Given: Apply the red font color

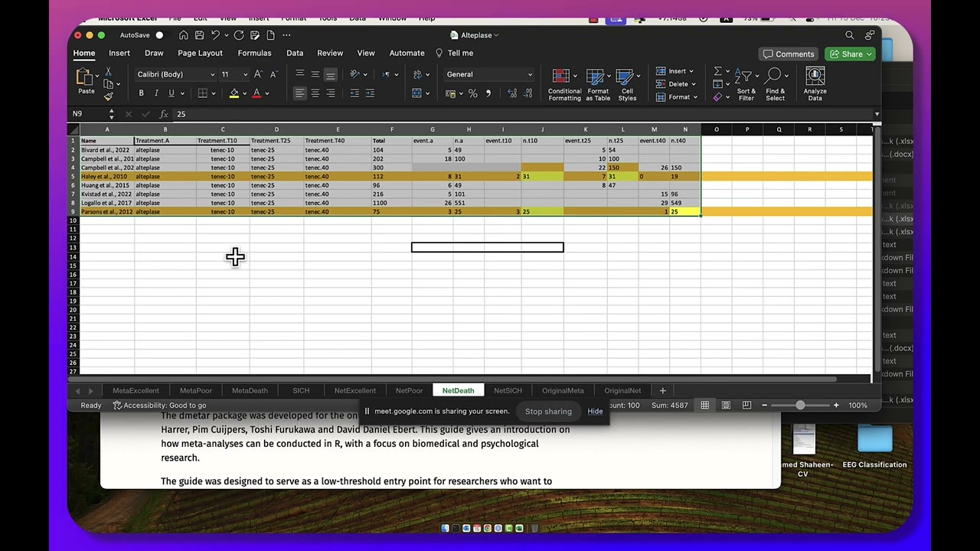Looking at the screenshot, I should [x=256, y=93].
